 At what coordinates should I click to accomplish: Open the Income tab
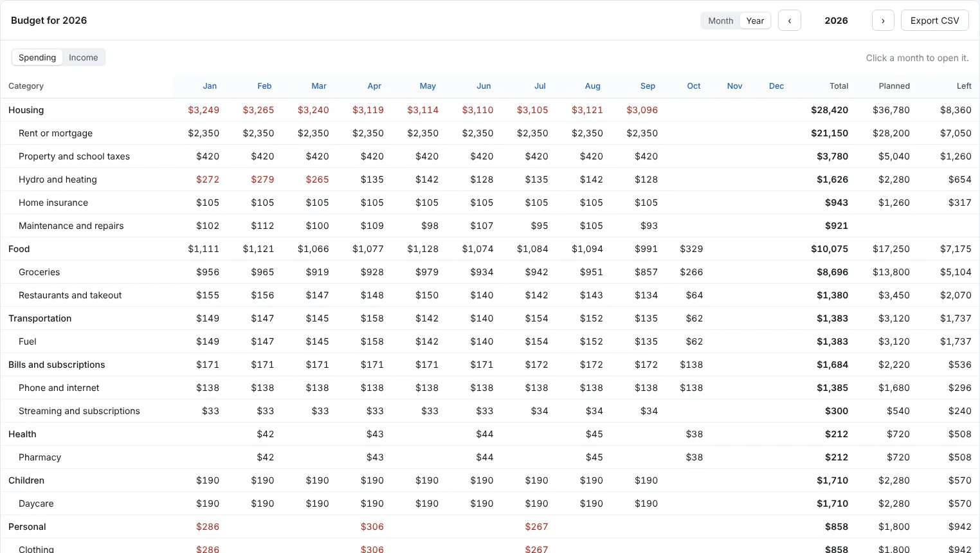click(84, 57)
